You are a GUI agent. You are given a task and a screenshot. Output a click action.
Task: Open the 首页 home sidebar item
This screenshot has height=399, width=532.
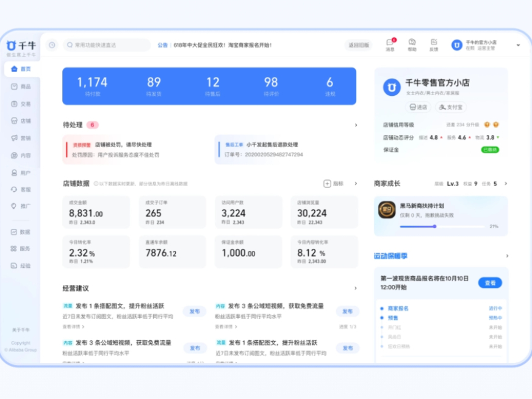21,69
